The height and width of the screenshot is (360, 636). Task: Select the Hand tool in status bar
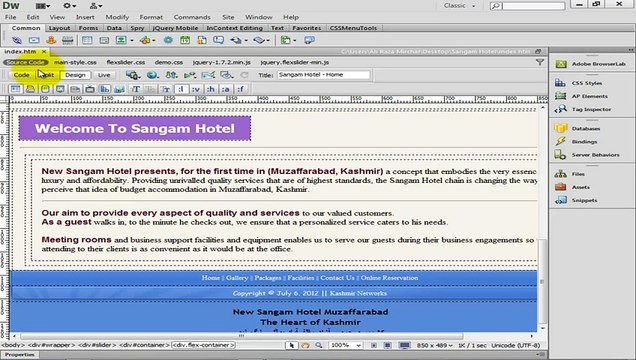pos(305,345)
